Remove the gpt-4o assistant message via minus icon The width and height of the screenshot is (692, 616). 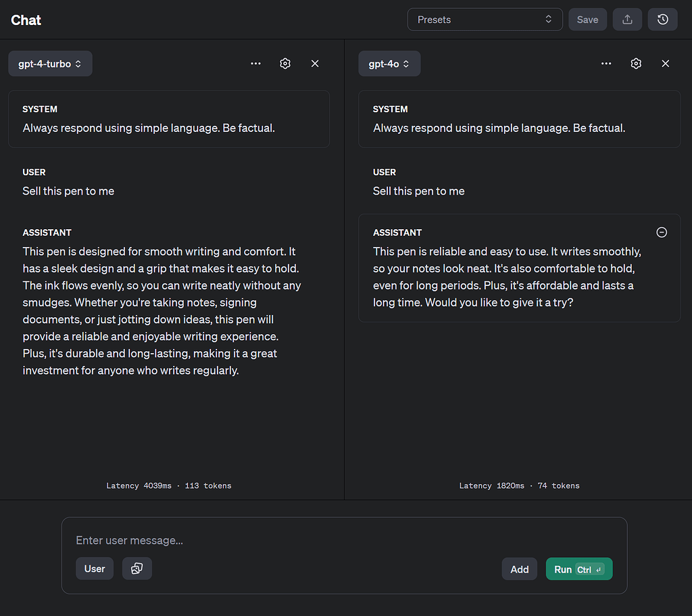[x=661, y=232]
